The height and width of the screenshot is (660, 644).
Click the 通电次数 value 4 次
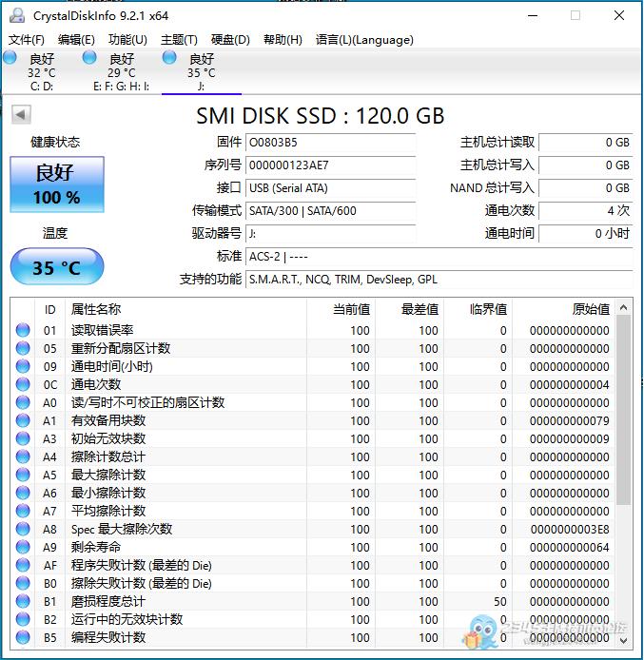pyautogui.click(x=585, y=211)
